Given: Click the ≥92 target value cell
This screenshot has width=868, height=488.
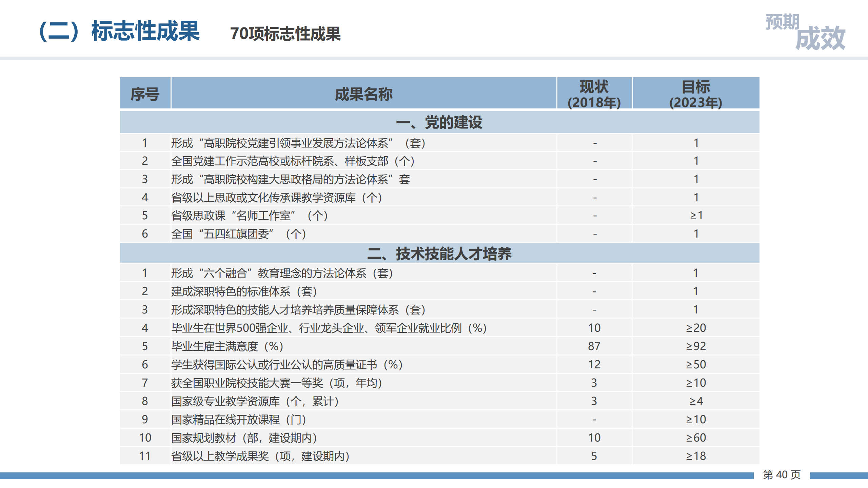Looking at the screenshot, I should 696,346.
